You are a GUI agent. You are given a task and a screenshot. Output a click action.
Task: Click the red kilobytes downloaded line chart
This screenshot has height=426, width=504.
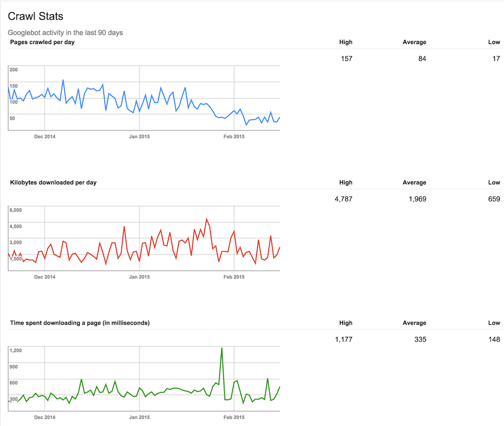click(x=144, y=239)
